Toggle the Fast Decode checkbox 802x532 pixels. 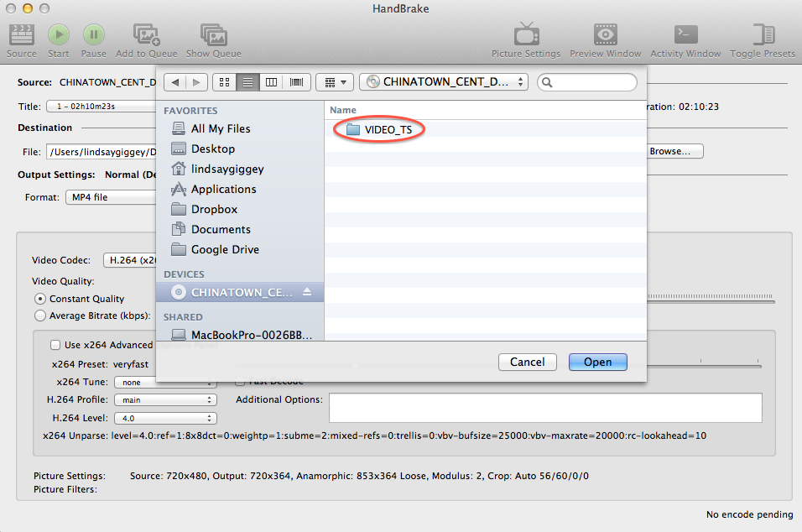[240, 382]
